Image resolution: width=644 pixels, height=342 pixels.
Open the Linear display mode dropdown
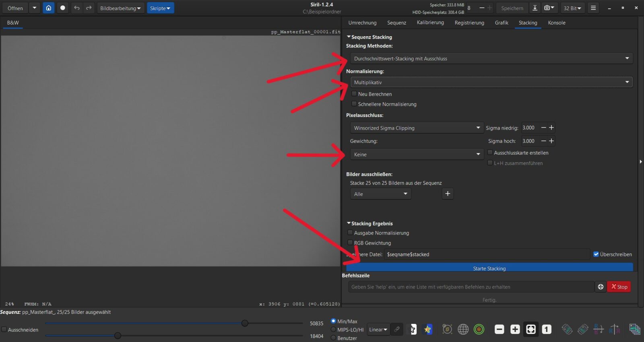(x=378, y=330)
